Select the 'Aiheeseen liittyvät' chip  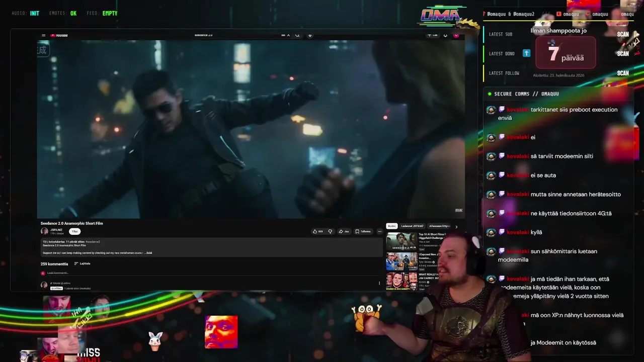pos(439,226)
